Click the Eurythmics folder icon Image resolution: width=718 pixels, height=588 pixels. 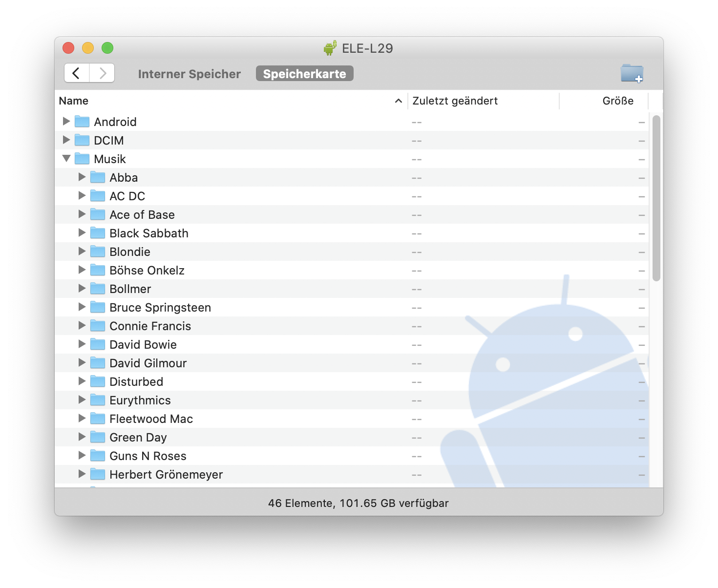coord(98,399)
